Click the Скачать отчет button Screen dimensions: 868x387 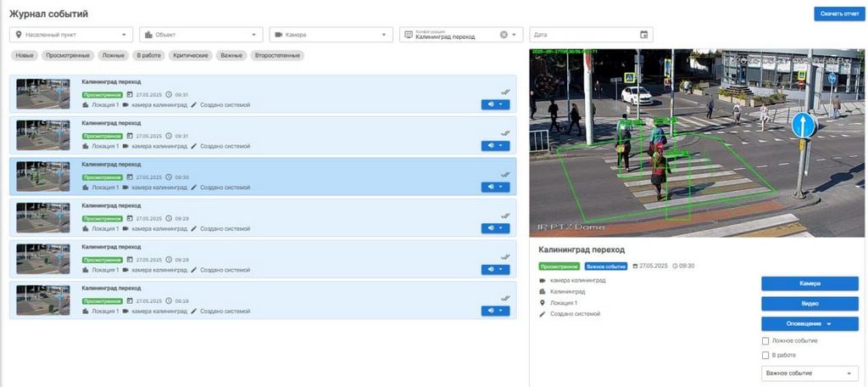point(838,14)
